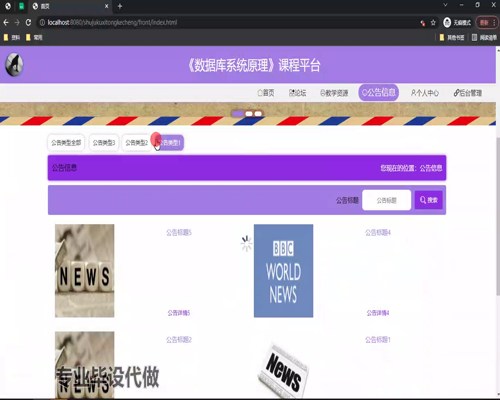Open the 公告详情5 detail link
Viewport: 500px width, 400px height.
[x=179, y=313]
